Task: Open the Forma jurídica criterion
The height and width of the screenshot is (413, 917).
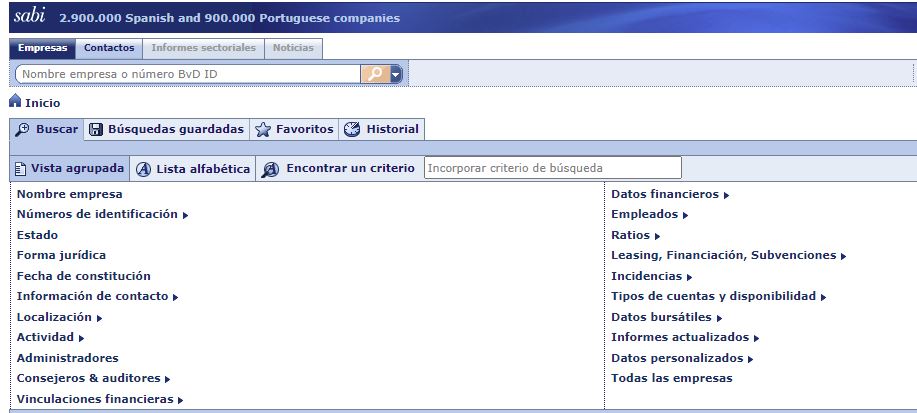Action: pos(61,255)
